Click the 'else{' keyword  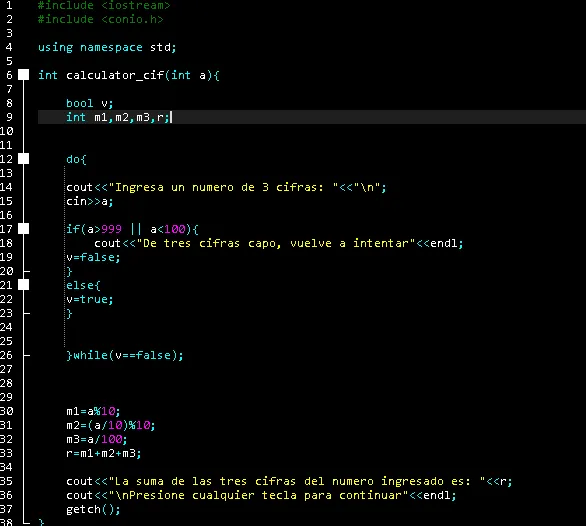83,286
